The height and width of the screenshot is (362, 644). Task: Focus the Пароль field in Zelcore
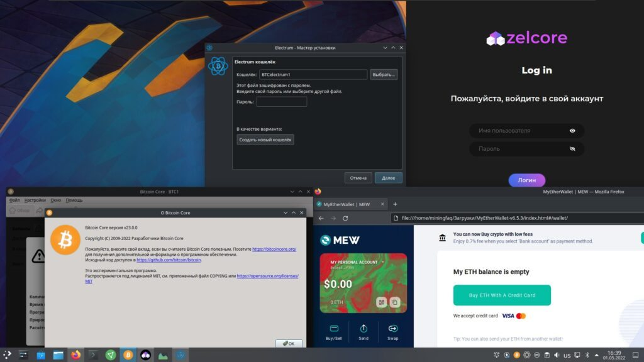(526, 149)
